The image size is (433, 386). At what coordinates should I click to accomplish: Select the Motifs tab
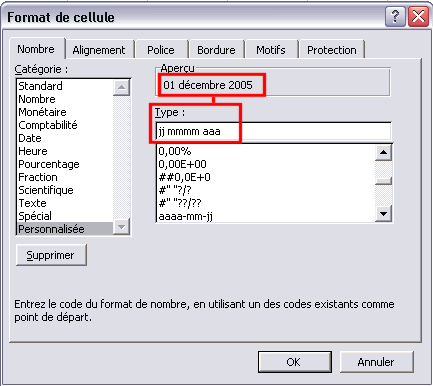(x=271, y=50)
